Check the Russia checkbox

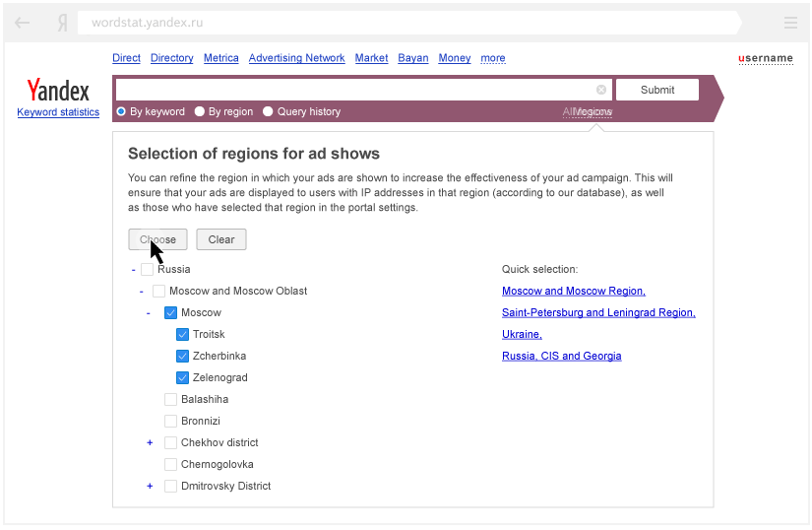147,269
